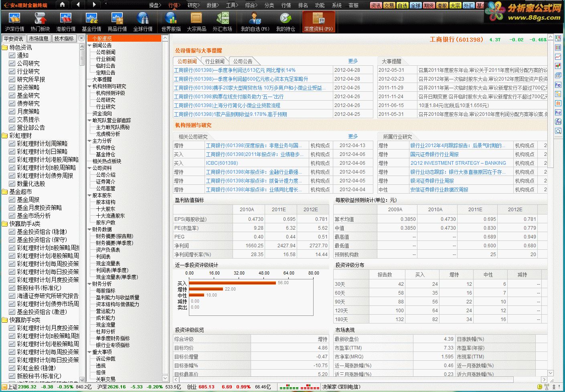
Task: Click the magnifier search sidebar icon
Action: click(x=558, y=131)
